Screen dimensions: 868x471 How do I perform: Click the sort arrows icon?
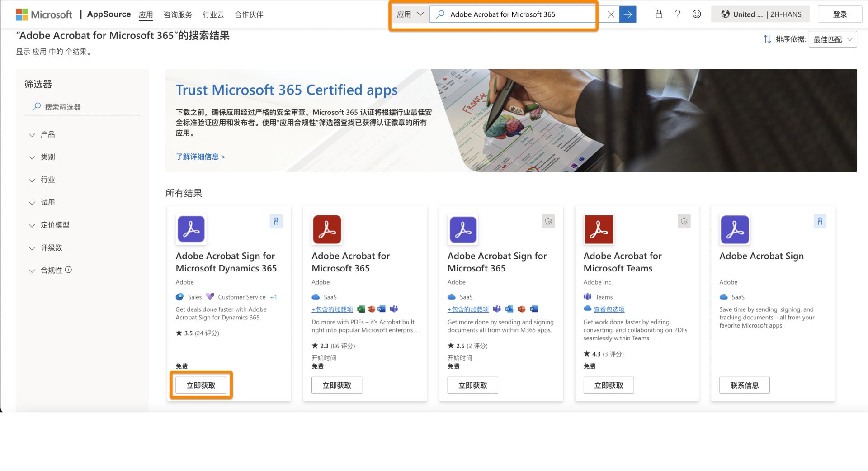767,39
